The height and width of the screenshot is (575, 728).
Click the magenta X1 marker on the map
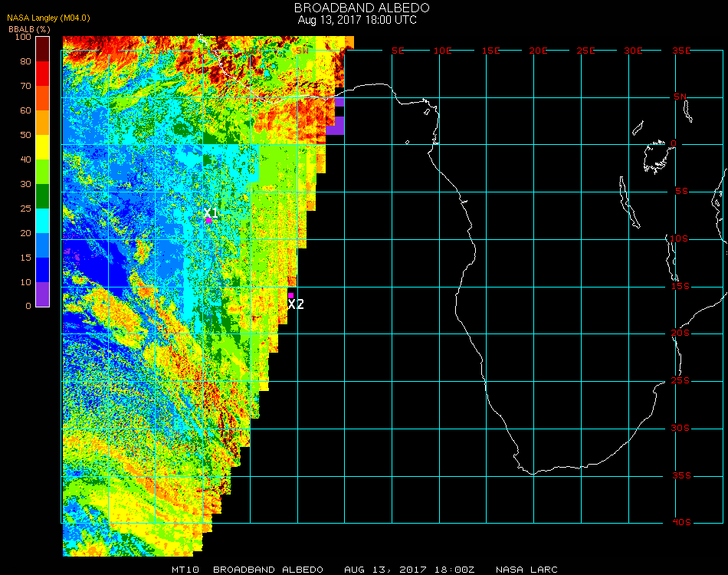point(208,220)
